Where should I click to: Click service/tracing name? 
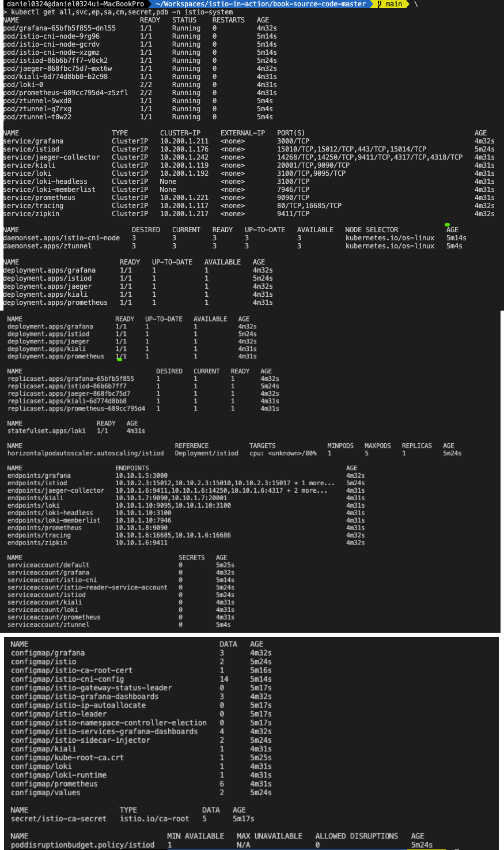33,205
